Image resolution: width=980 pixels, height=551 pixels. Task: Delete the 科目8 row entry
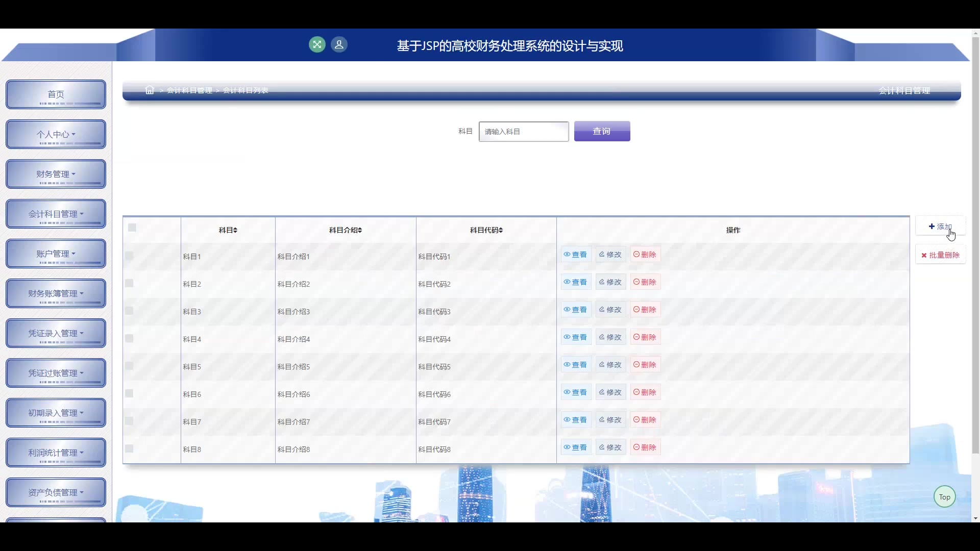(x=645, y=447)
